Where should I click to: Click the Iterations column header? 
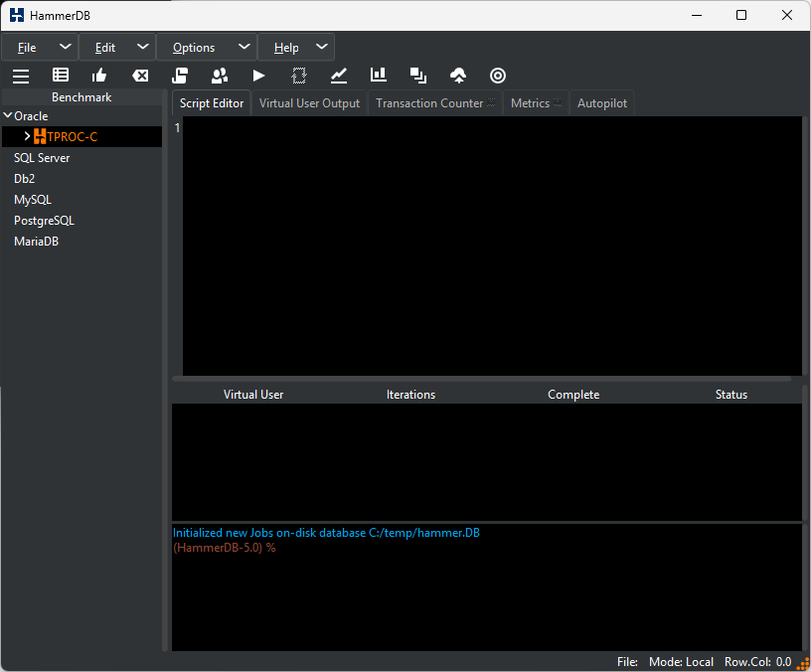pyautogui.click(x=410, y=395)
